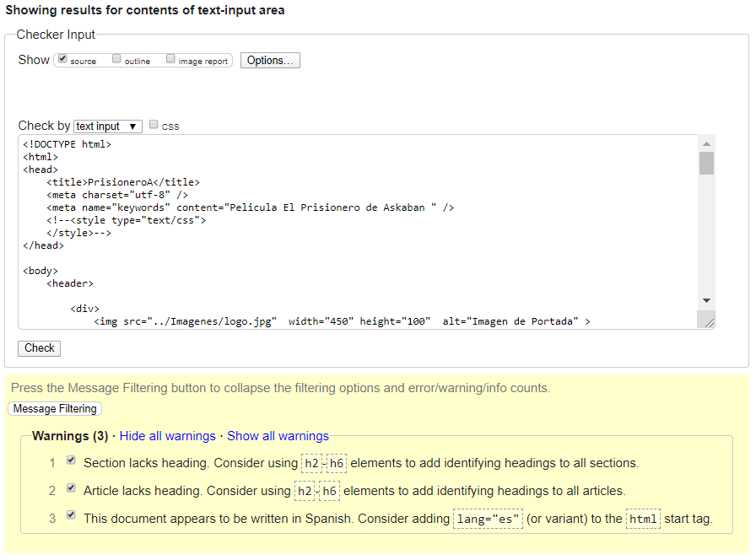The image size is (756, 560).
Task: Uncheck warning 2 about article lacking heading
Action: pos(71,487)
